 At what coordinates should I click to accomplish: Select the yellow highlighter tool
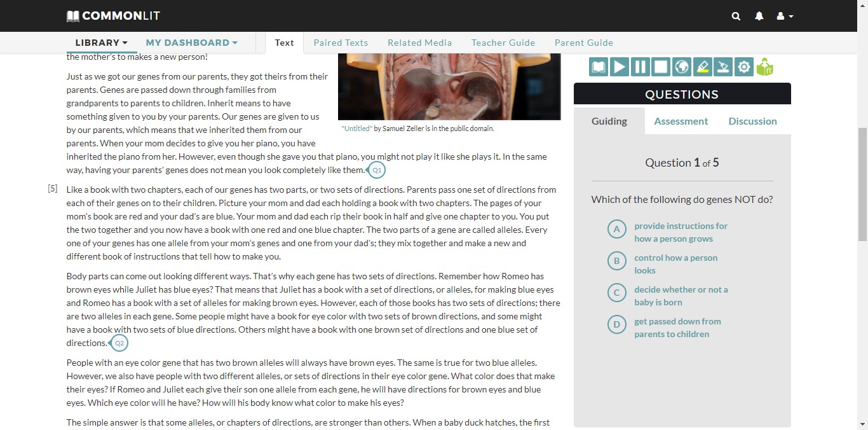click(702, 67)
